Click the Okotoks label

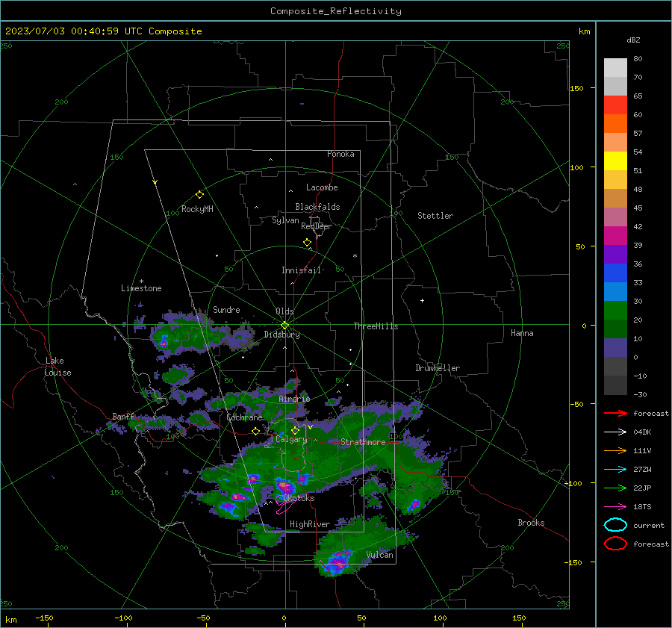[299, 498]
